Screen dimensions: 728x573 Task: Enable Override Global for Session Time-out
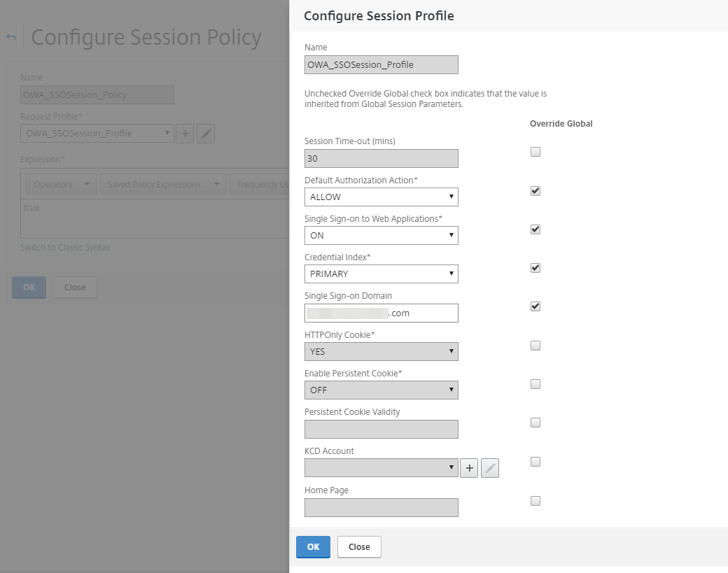[x=535, y=152]
